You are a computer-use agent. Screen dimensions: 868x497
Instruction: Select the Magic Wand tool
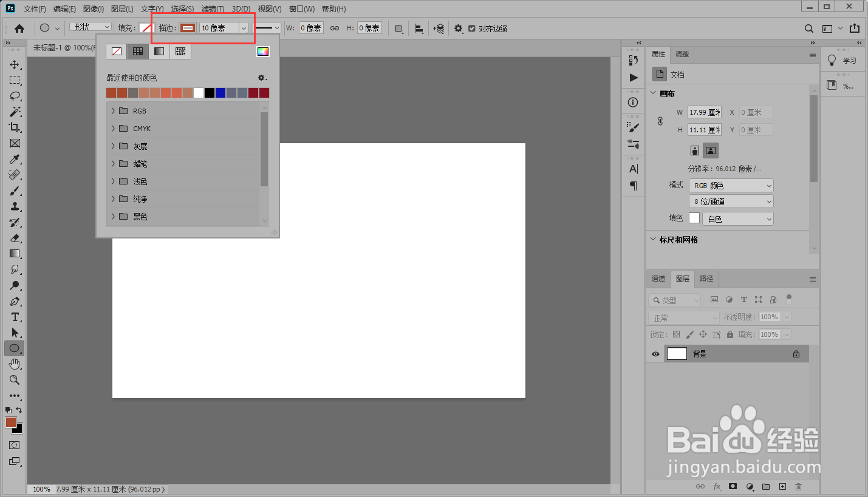click(x=15, y=112)
